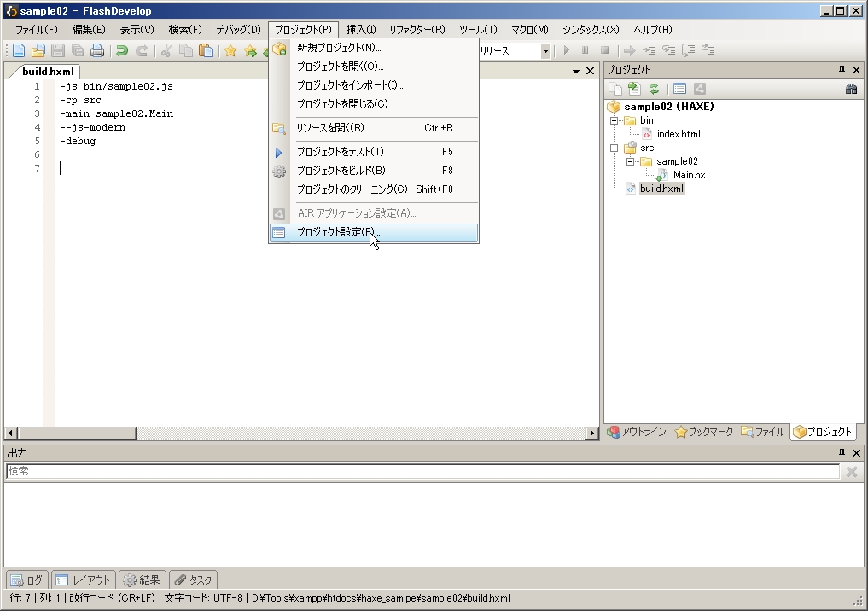The height and width of the screenshot is (611, 868).
Task: Click the Project panel refresh icon
Action: pyautogui.click(x=655, y=89)
